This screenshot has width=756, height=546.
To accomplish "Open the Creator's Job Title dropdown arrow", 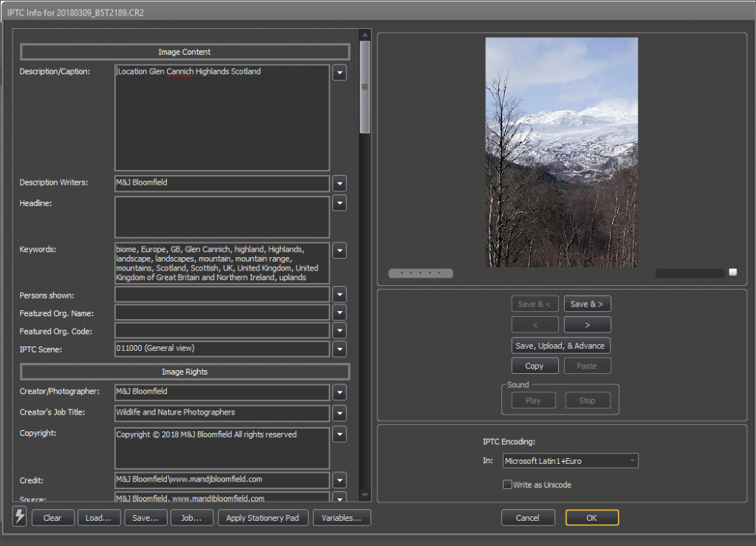I will 340,413.
